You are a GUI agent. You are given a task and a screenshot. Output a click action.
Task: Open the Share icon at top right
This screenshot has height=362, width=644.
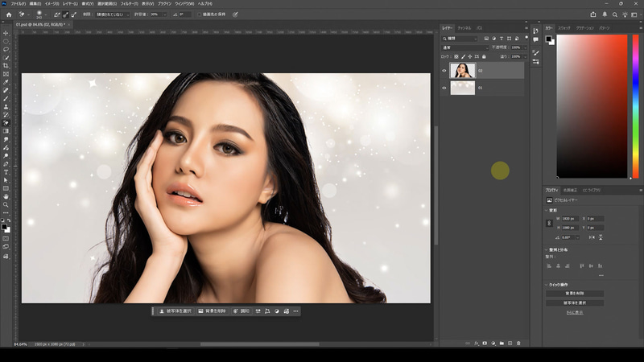coord(593,14)
